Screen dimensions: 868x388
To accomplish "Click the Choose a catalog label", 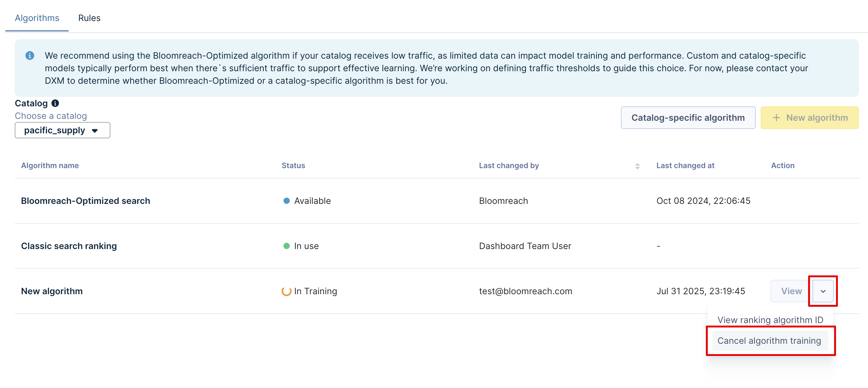I will pos(51,116).
